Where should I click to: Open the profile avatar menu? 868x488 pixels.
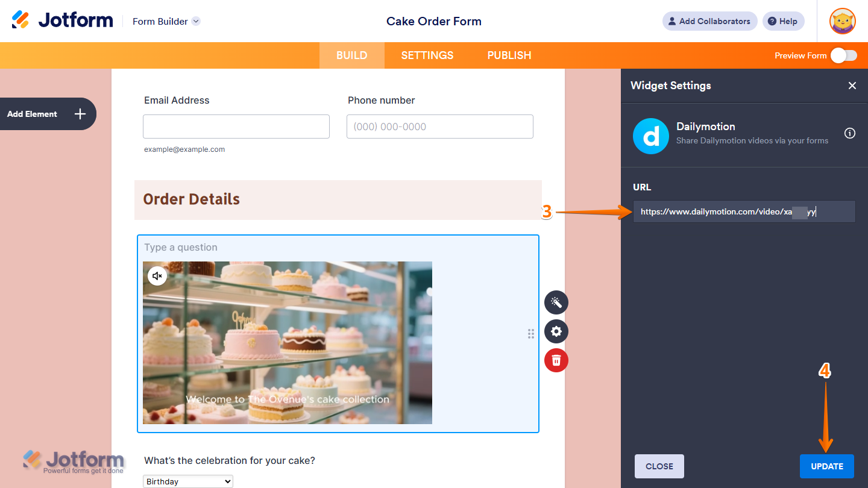[842, 21]
